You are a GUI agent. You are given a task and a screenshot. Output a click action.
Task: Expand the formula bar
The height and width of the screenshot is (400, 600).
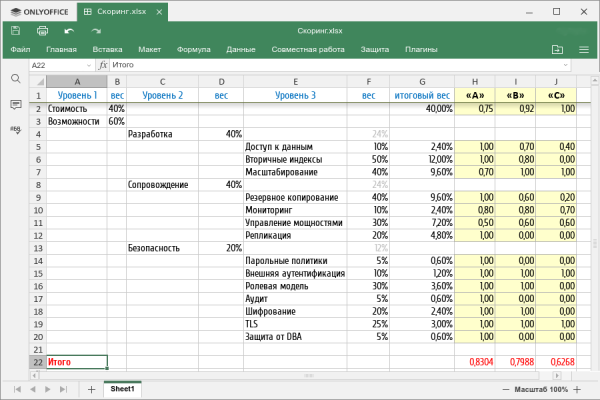[565, 65]
